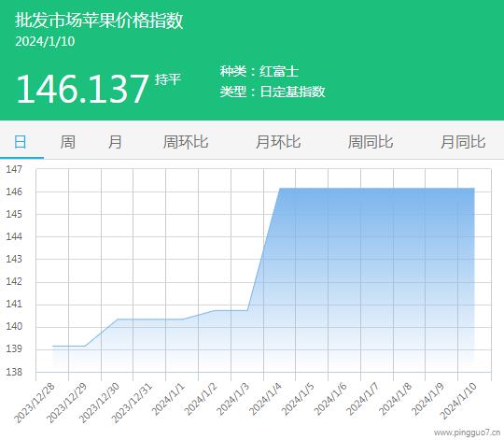Switch to 周环比 tab
Viewport: 504px width, 440px height.
click(186, 142)
